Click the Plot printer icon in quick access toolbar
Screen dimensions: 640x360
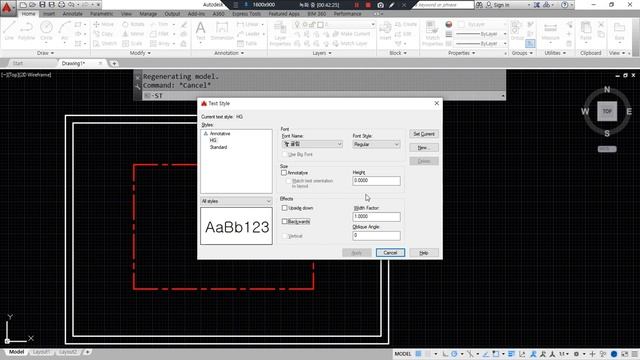pyautogui.click(x=61, y=5)
